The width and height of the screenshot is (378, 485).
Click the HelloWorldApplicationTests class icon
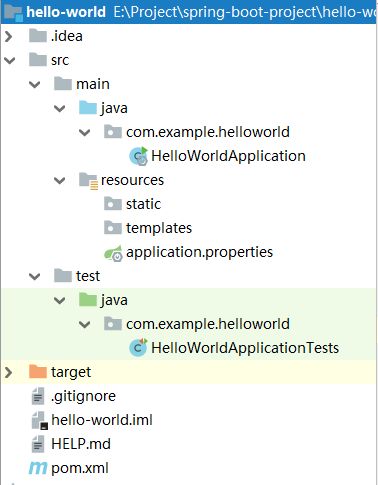click(x=138, y=347)
